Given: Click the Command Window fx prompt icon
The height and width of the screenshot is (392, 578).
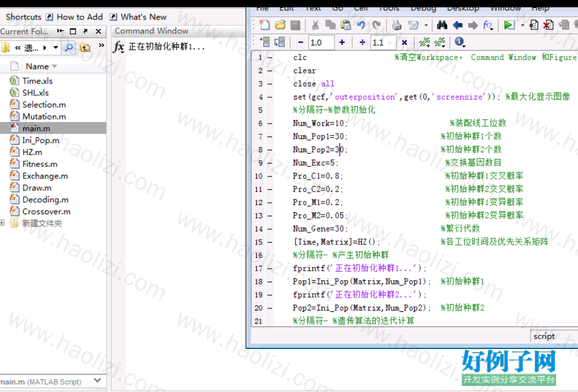Looking at the screenshot, I should click(x=119, y=47).
